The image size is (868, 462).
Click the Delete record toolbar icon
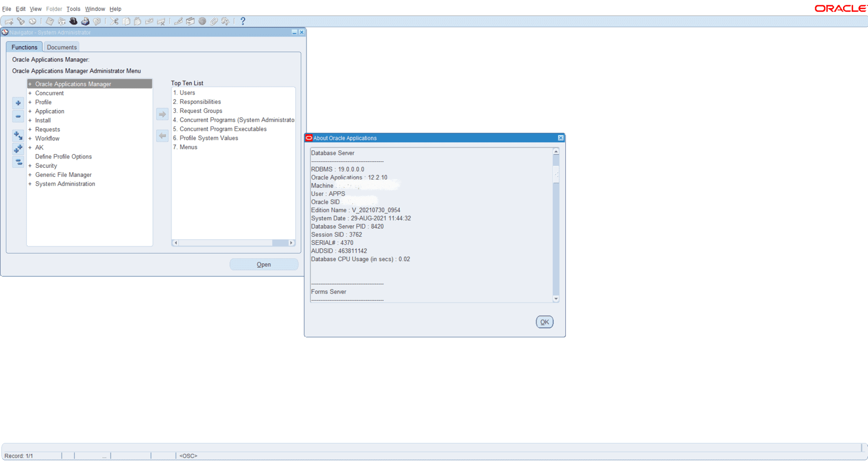161,21
